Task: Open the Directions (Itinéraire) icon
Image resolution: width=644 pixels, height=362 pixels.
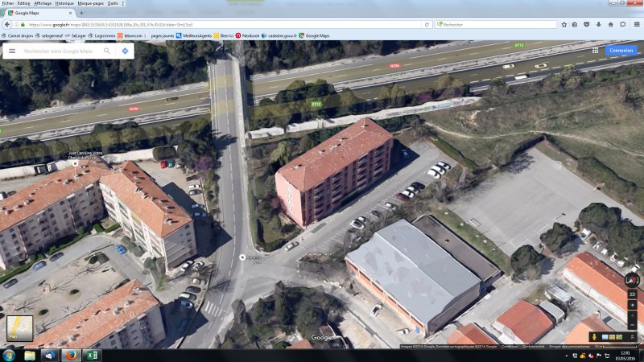Action: (x=126, y=51)
